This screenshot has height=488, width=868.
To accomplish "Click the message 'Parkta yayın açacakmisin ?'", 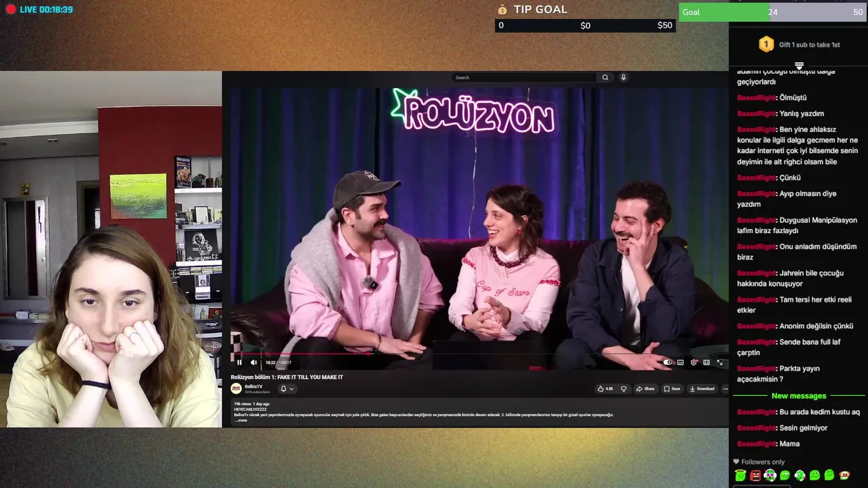I will 778,374.
